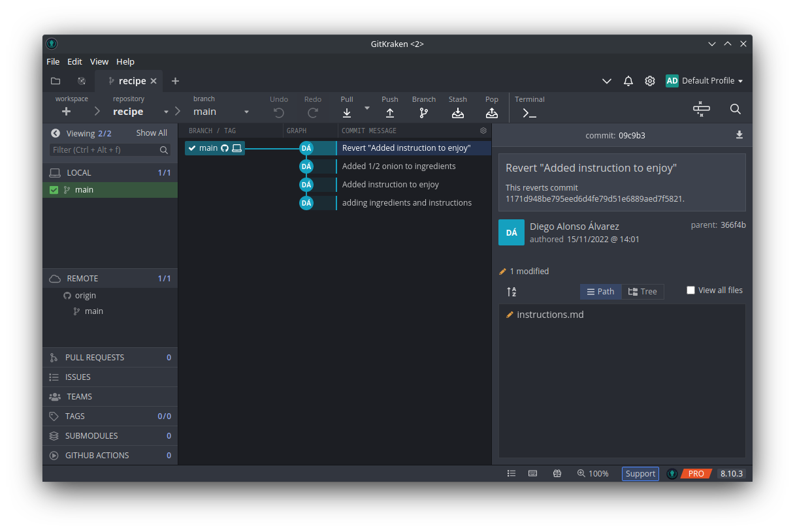Viewport: 795px width, 532px height.
Task: Click Show All in left panel
Action: [x=152, y=133]
